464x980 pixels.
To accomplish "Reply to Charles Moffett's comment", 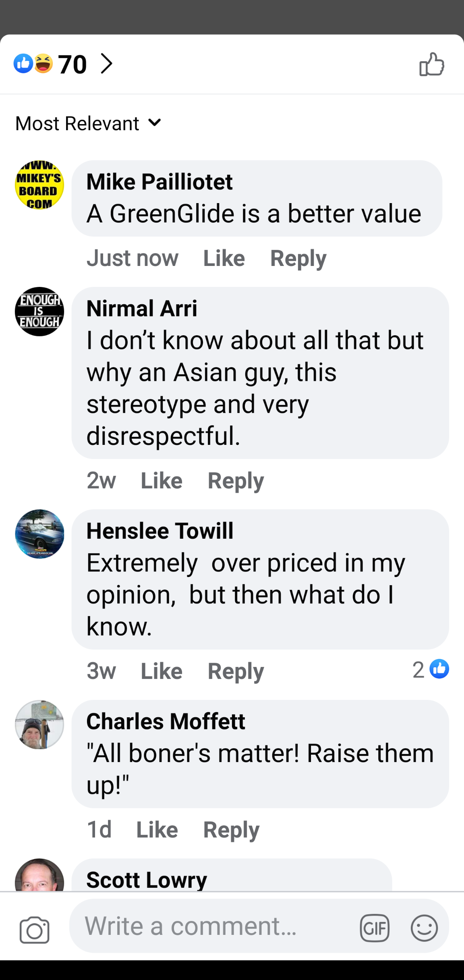I will pyautogui.click(x=231, y=830).
